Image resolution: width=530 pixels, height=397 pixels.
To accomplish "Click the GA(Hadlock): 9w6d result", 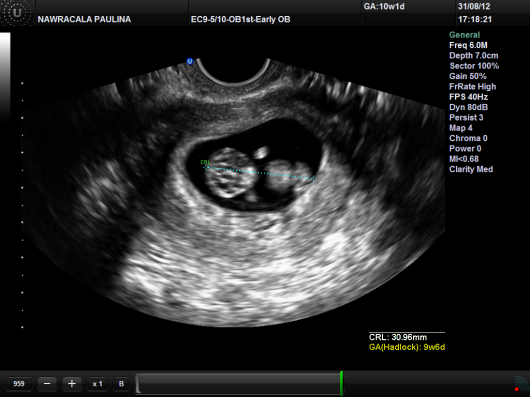I will pyautogui.click(x=407, y=347).
